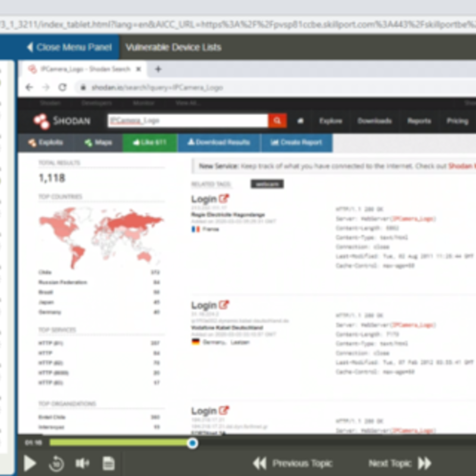The image size is (476, 476).
Task: Click the video progress slider handle
Action: pos(192,443)
